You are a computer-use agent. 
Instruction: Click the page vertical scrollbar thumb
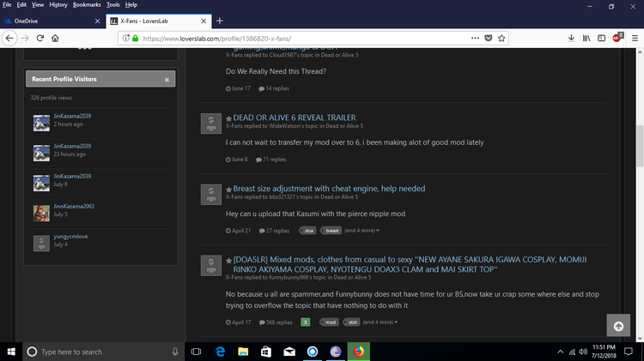640,146
